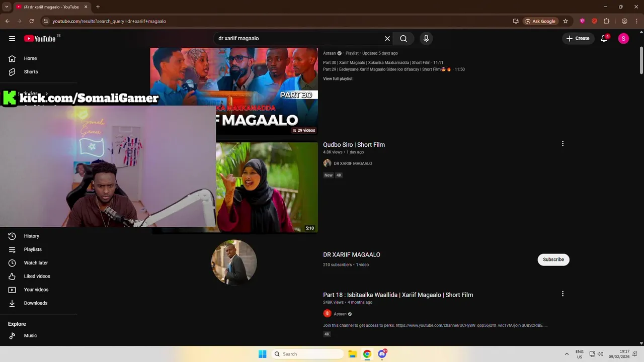Open the Extensions puzzle menu

point(606,21)
